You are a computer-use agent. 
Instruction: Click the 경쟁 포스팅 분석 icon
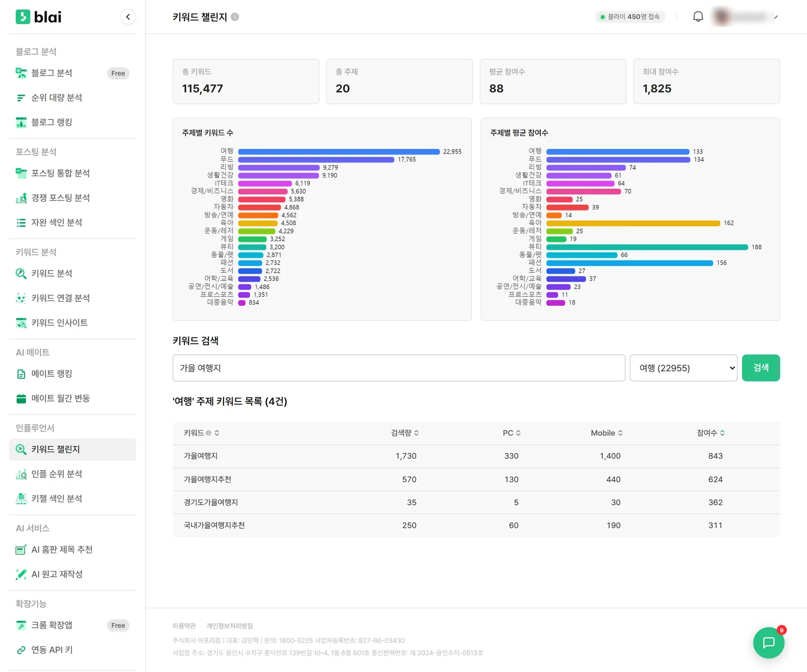[21, 198]
